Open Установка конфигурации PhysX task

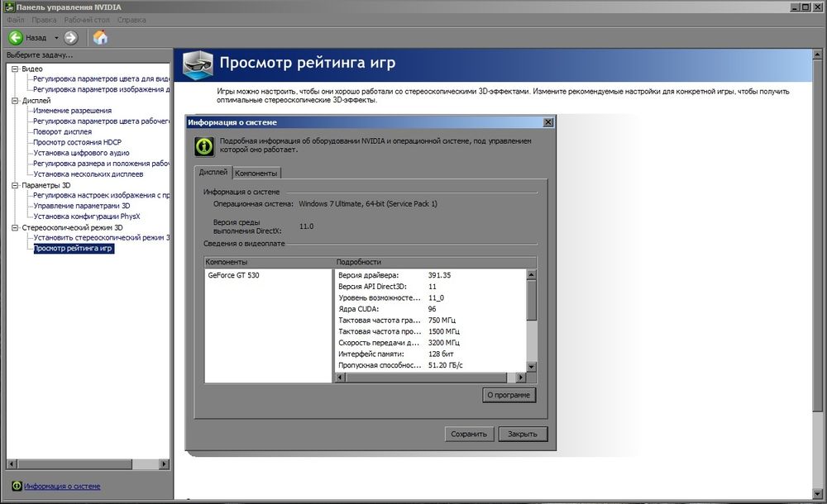pos(87,216)
